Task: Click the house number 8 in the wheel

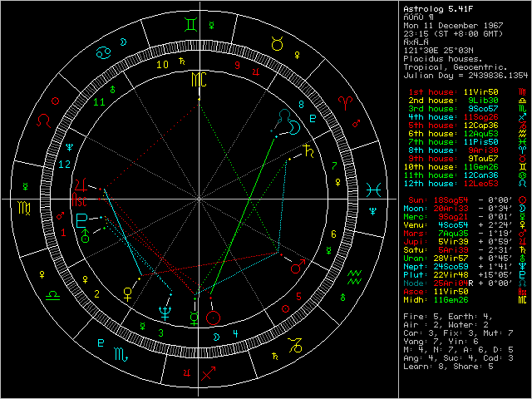Action: (x=301, y=105)
